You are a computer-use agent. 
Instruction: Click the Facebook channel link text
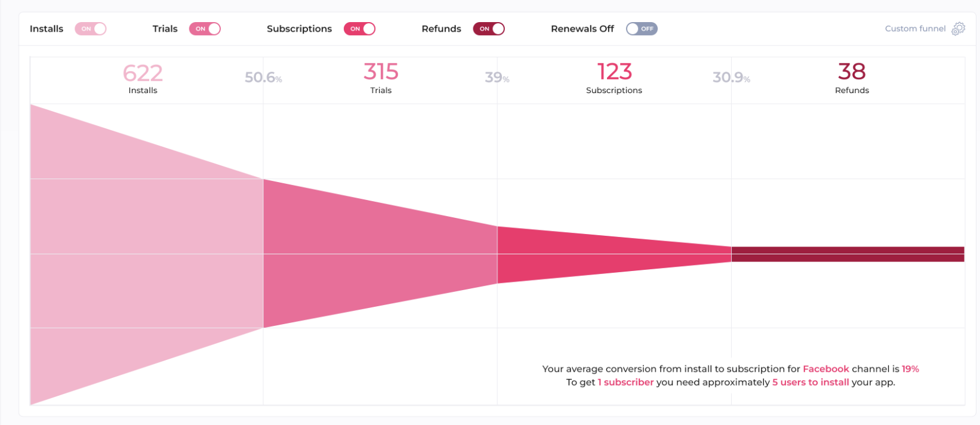coord(825,369)
